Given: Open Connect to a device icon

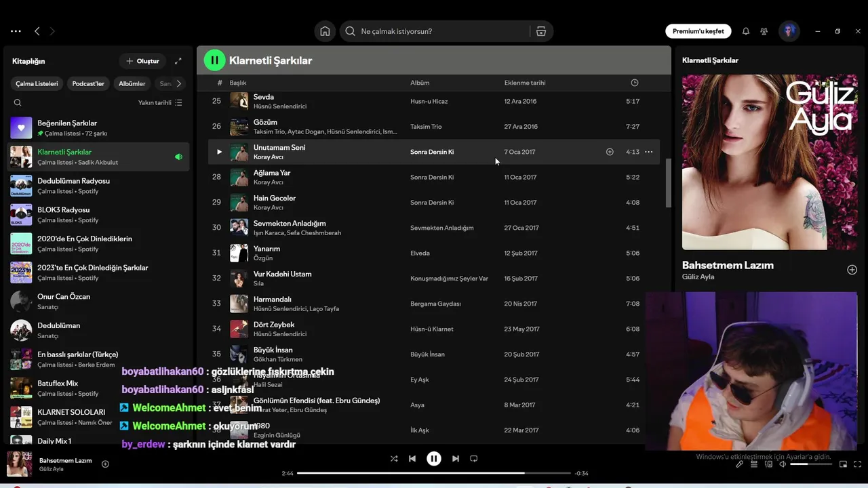Looking at the screenshot, I should tap(768, 464).
